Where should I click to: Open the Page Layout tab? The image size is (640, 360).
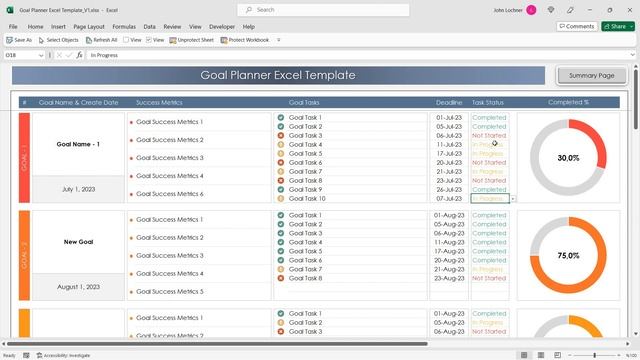click(89, 27)
